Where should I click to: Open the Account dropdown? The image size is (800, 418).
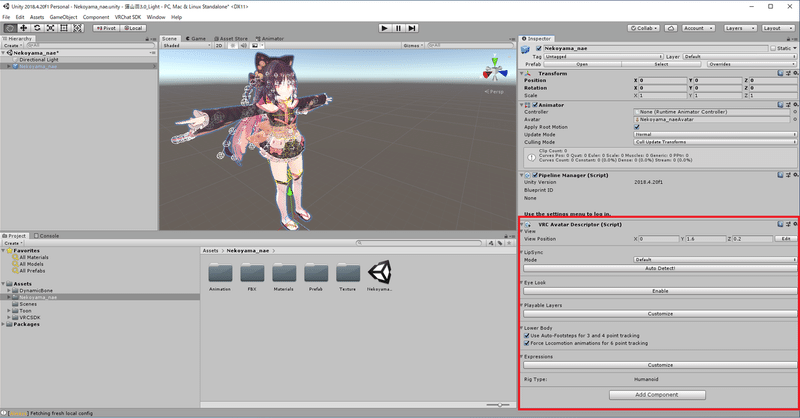point(698,28)
